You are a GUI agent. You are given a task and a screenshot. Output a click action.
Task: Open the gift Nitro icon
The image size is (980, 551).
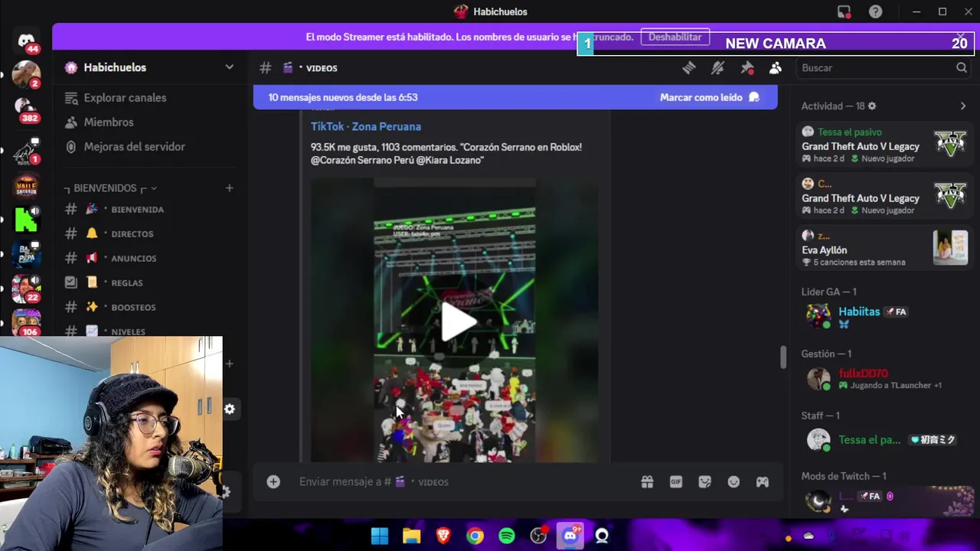pyautogui.click(x=647, y=481)
